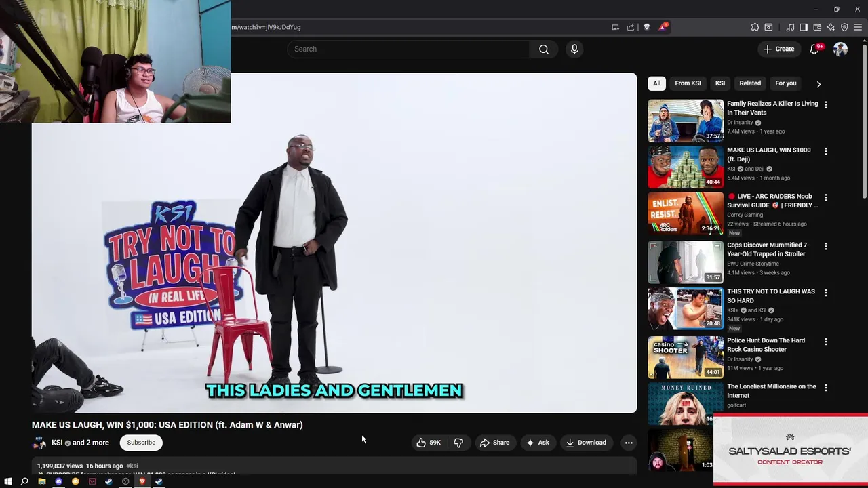
Task: Open The Loneliest Millionaire on the Internet title
Action: coord(772,391)
